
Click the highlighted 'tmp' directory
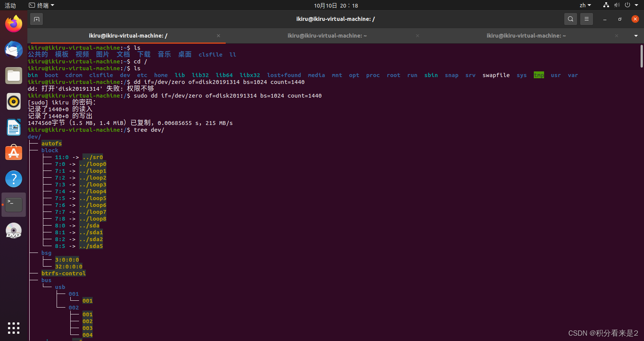(x=539, y=75)
